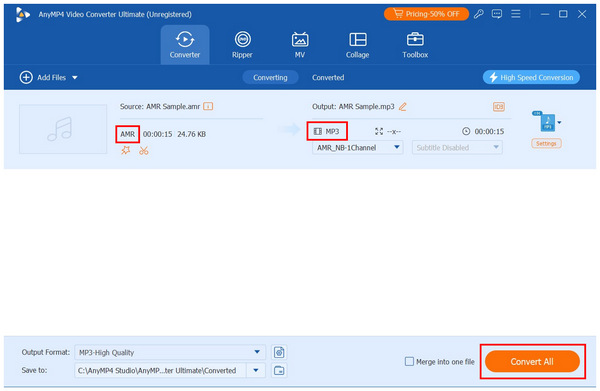Expand the Add Files dropdown arrow
Screen dimensions: 600x391
(x=75, y=78)
